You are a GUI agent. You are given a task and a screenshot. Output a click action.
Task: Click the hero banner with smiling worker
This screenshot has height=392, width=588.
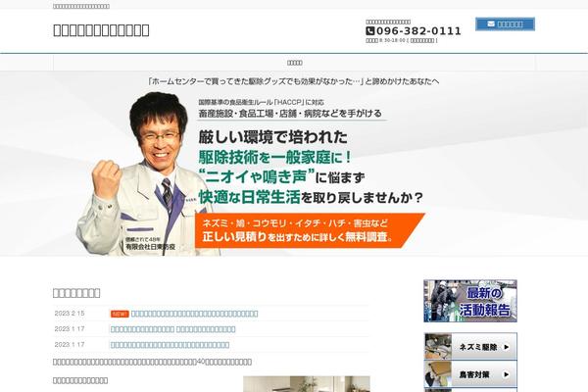(294, 164)
